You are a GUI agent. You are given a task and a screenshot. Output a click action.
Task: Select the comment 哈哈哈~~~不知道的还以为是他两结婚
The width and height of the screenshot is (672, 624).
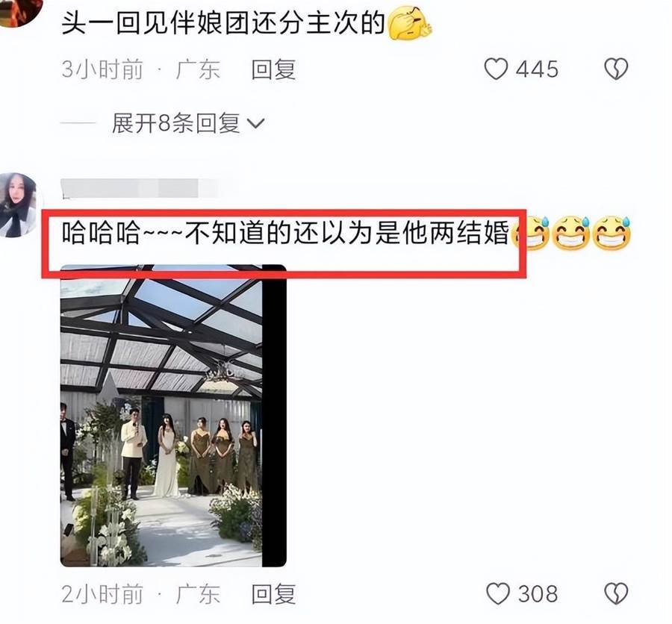click(x=285, y=234)
